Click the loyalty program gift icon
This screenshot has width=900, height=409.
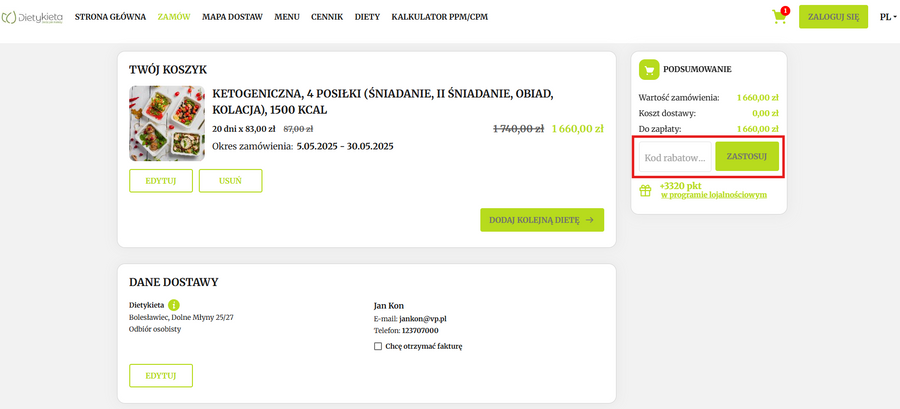point(646,189)
